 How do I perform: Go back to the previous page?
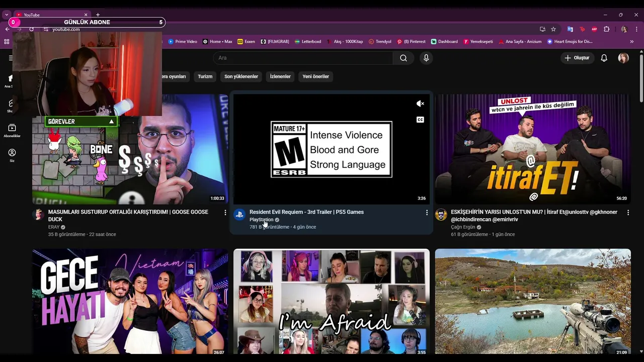click(x=7, y=29)
